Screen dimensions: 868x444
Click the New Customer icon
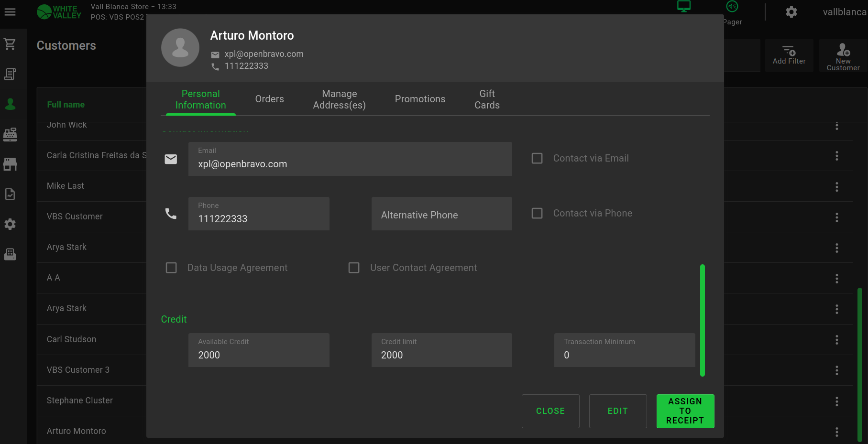click(843, 56)
